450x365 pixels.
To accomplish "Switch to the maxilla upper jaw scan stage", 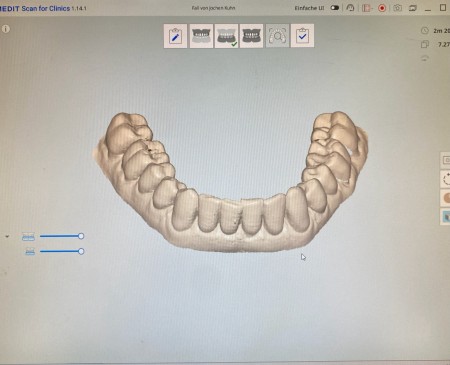I will point(201,36).
